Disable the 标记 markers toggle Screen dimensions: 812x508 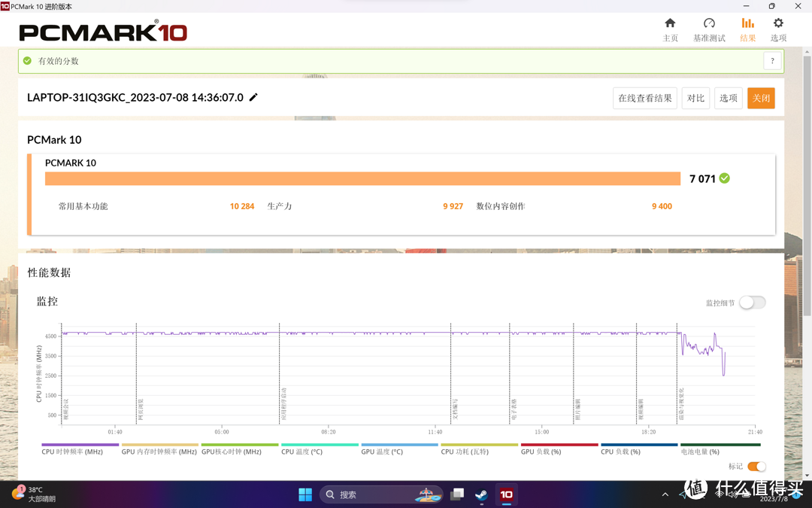(x=756, y=467)
